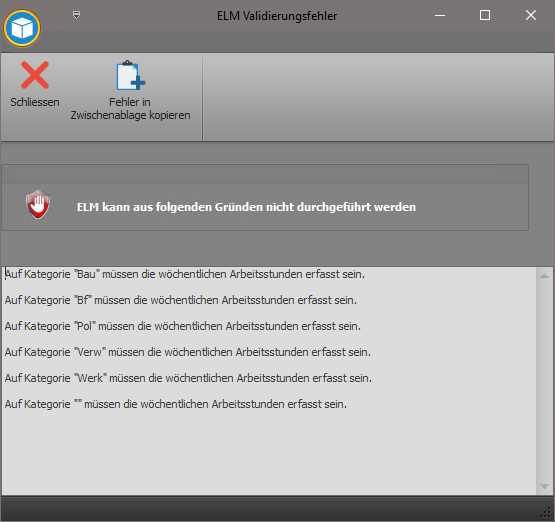The height and width of the screenshot is (522, 555).
Task: Click the scrollbar down arrow
Action: click(544, 487)
